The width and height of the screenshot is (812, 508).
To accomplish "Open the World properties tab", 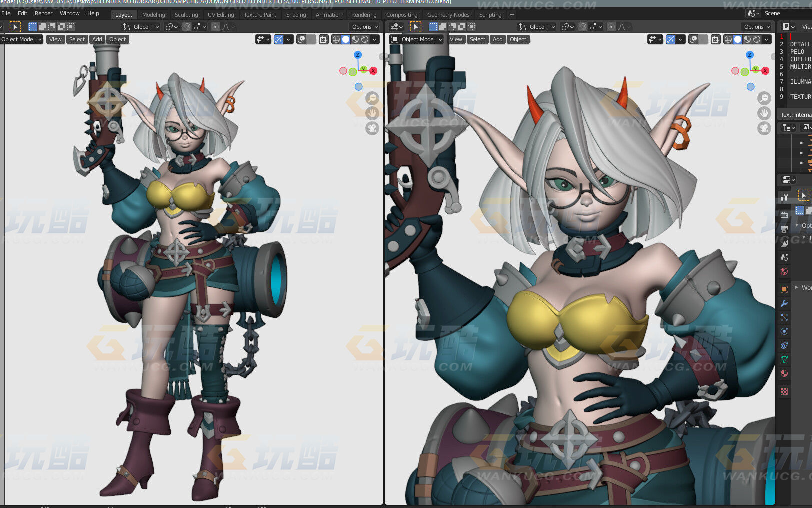I will point(784,271).
